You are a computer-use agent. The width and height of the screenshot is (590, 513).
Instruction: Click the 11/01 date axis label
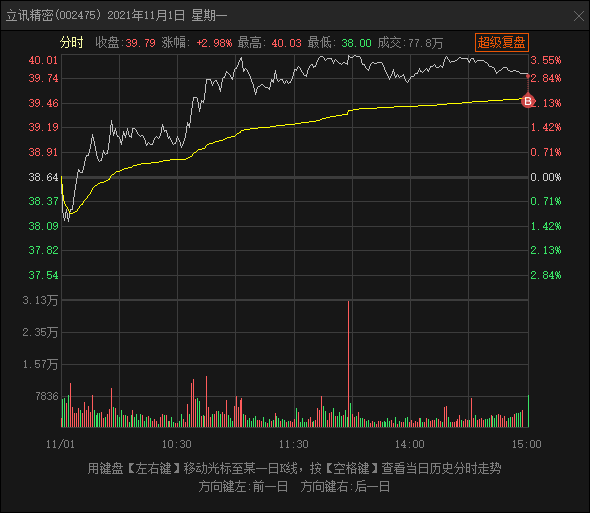pyautogui.click(x=60, y=444)
